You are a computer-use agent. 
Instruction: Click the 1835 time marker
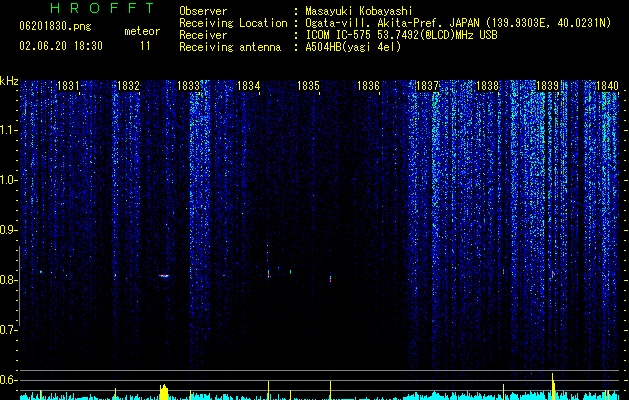[x=308, y=86]
